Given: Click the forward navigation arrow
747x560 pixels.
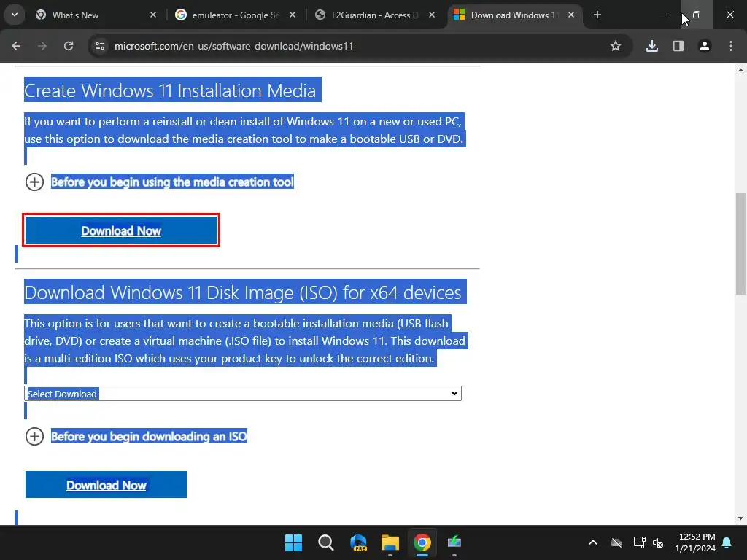Looking at the screenshot, I should coord(42,46).
